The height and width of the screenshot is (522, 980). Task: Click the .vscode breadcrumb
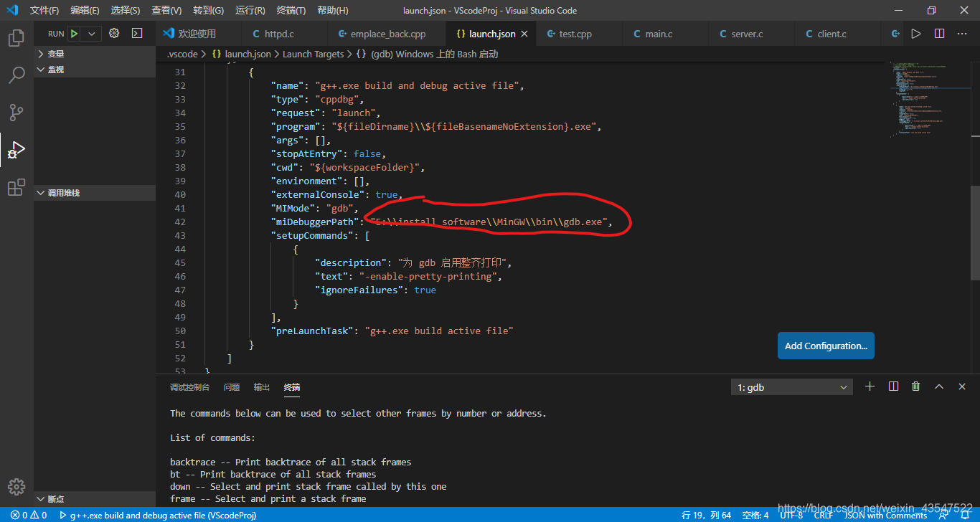click(x=182, y=54)
